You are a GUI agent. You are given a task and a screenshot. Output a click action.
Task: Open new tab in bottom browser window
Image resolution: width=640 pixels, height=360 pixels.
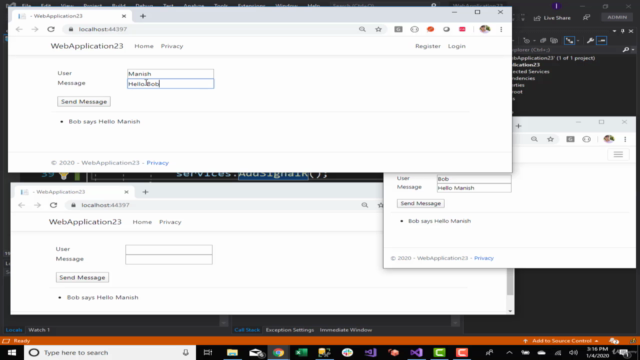click(x=145, y=192)
